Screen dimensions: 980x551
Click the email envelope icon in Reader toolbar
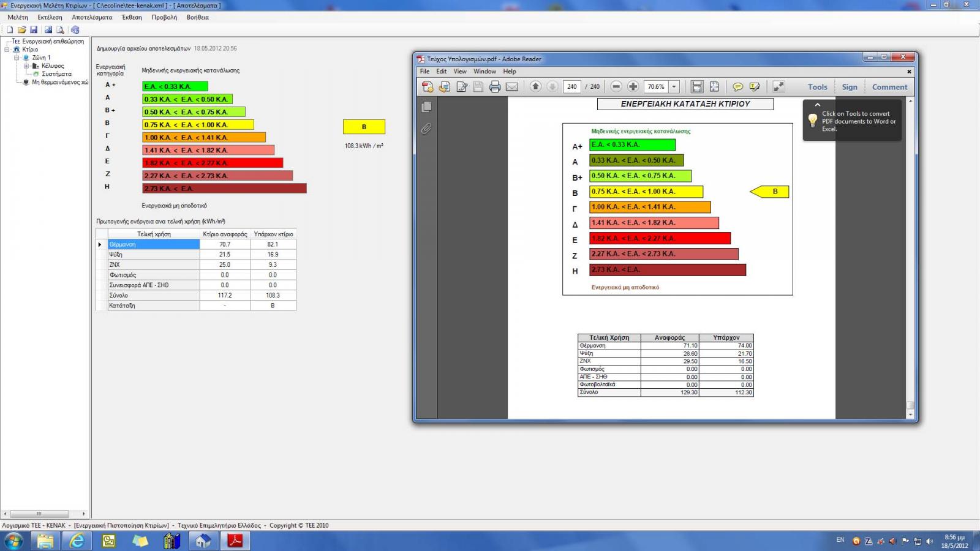tap(512, 87)
